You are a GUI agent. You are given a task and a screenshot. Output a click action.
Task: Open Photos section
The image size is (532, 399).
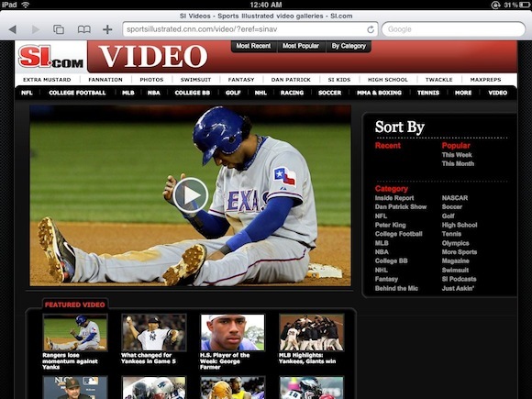pyautogui.click(x=151, y=80)
